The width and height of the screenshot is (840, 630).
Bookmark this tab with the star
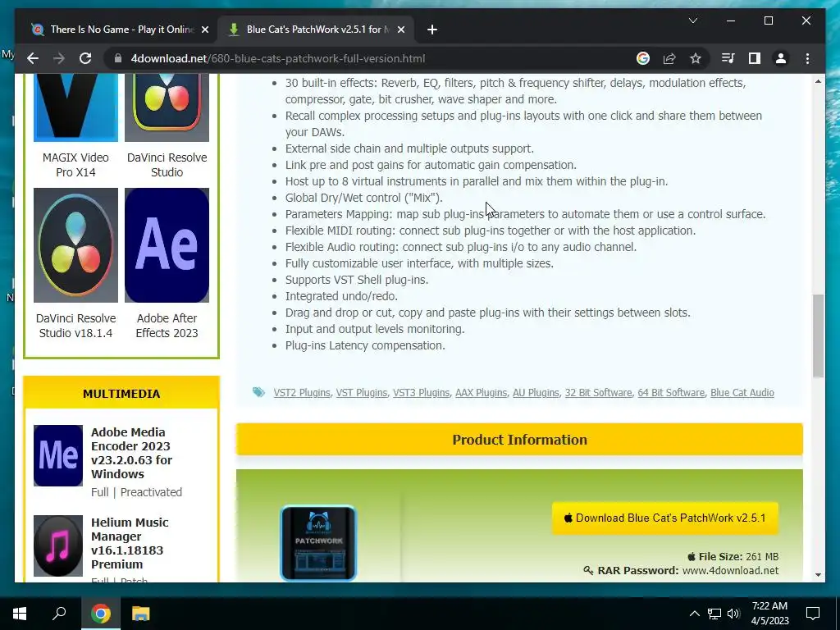[x=696, y=58]
